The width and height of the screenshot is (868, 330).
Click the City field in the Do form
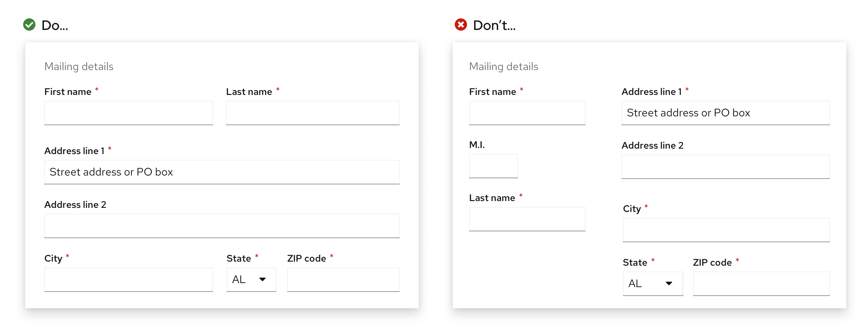point(128,280)
